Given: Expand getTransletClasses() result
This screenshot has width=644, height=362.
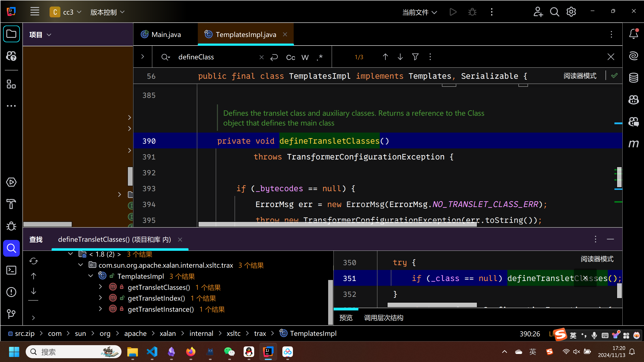Looking at the screenshot, I should pos(100,287).
